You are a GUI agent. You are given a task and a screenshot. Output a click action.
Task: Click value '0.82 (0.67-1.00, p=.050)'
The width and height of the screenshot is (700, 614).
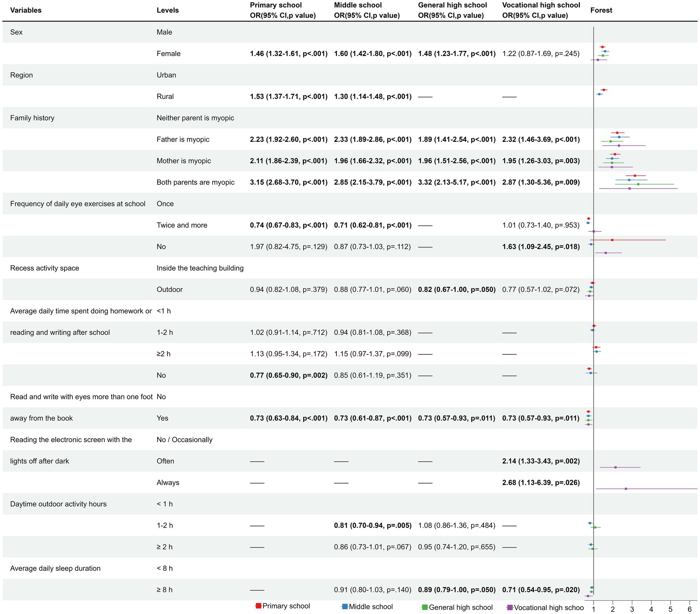457,290
